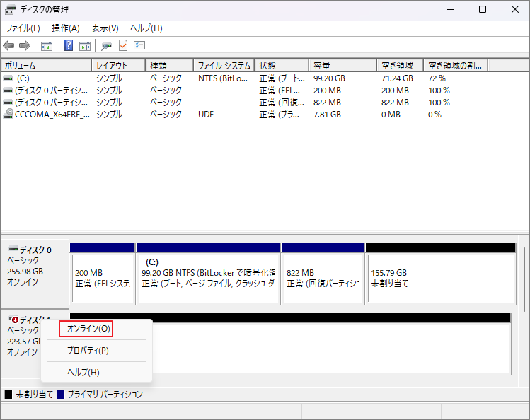Choose ヘルプ(H) in the context menu
This screenshot has width=530, height=420.
pyautogui.click(x=83, y=372)
